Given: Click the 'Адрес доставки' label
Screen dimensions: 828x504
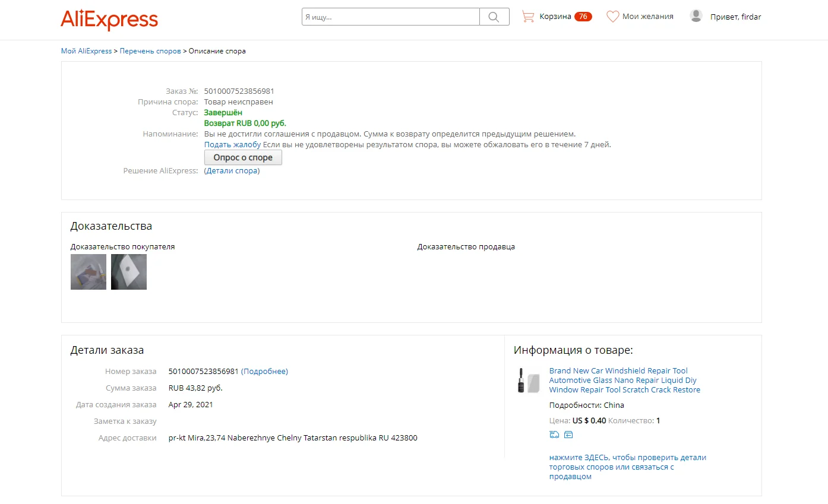Looking at the screenshot, I should click(128, 438).
